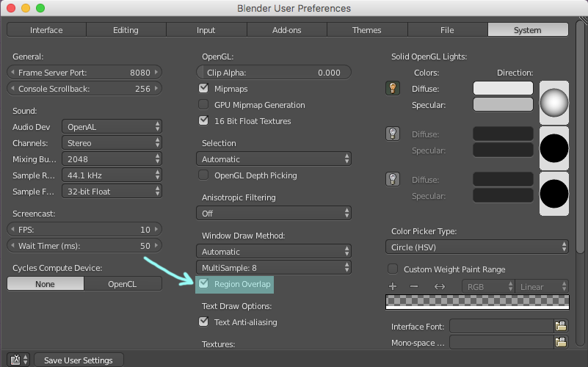Viewport: 588px width, 367px height.
Task: Switch to the Add-ons tab
Action: (287, 30)
